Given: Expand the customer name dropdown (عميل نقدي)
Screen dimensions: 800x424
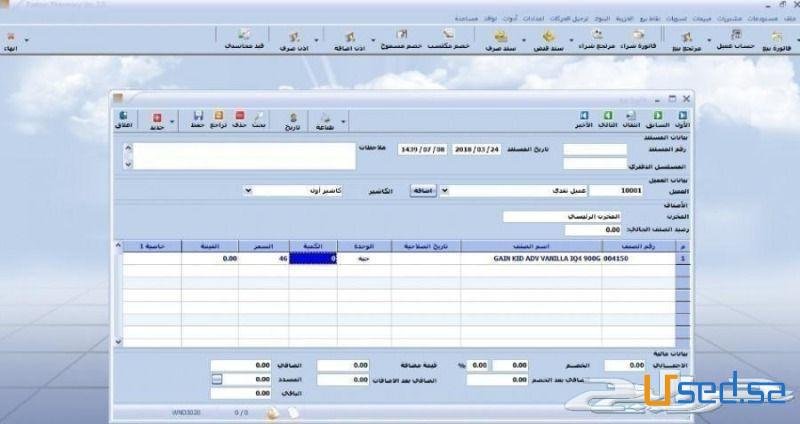Looking at the screenshot, I should click(445, 189).
